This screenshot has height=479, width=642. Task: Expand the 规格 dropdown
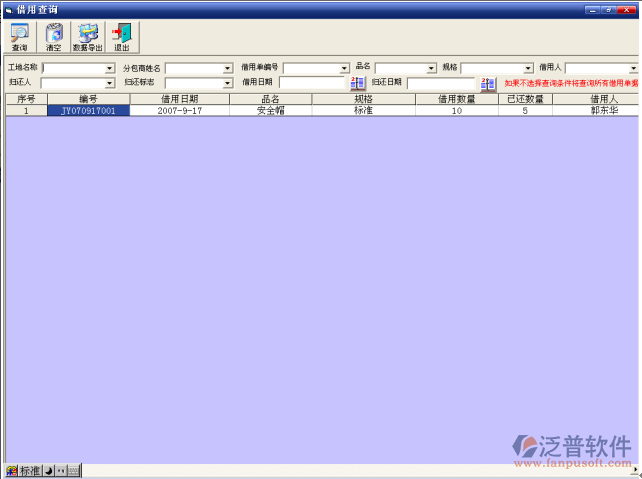pyautogui.click(x=529, y=68)
